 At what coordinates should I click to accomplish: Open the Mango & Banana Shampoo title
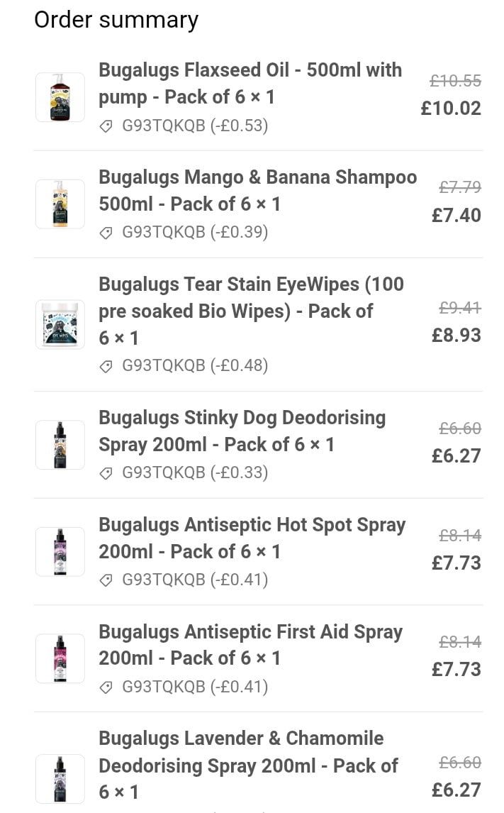257,190
